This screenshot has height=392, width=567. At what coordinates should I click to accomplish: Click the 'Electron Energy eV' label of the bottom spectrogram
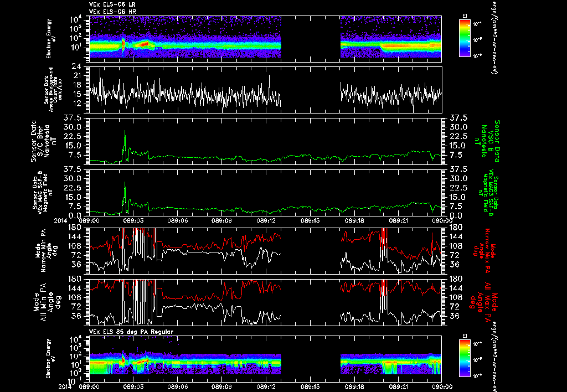(x=50, y=359)
